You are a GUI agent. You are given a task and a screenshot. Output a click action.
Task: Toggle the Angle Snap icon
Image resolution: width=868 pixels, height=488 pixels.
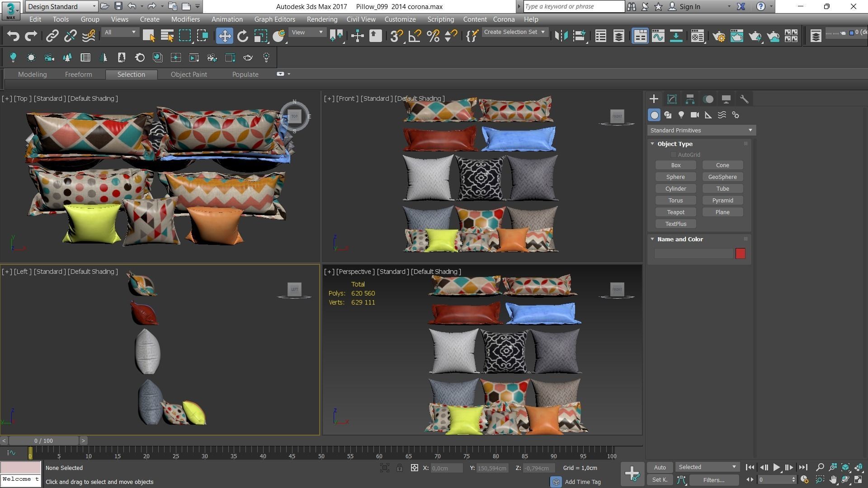[415, 36]
